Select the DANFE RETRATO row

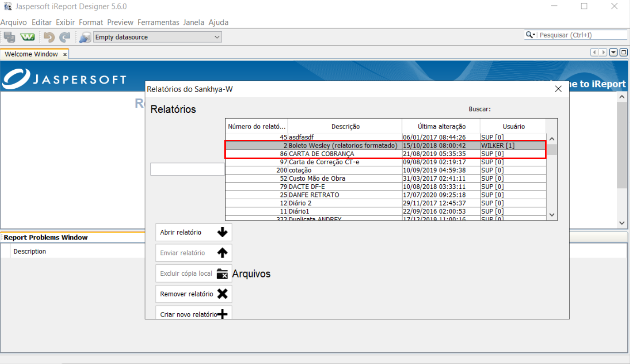point(386,195)
